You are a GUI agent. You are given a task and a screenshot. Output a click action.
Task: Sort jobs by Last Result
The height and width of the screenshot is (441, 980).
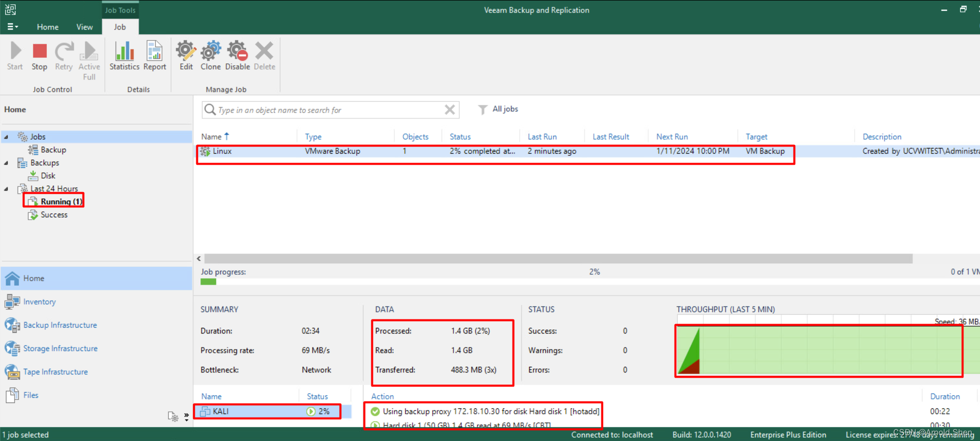611,137
